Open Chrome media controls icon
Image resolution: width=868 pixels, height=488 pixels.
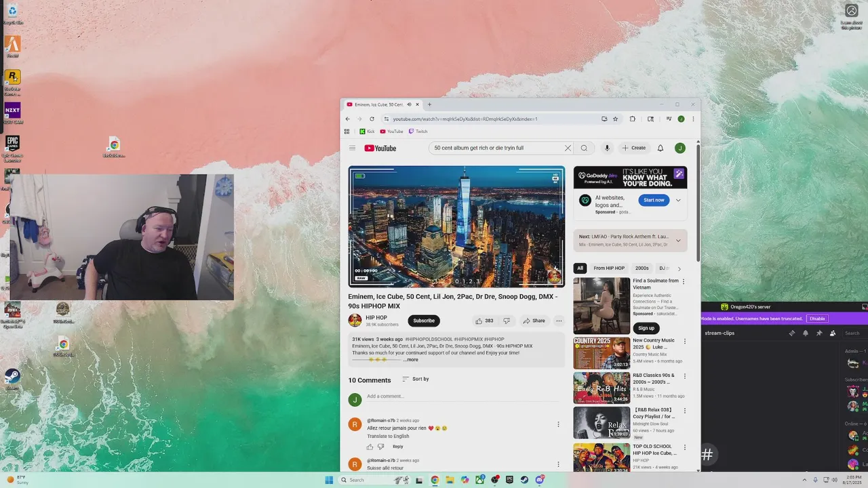pos(669,119)
